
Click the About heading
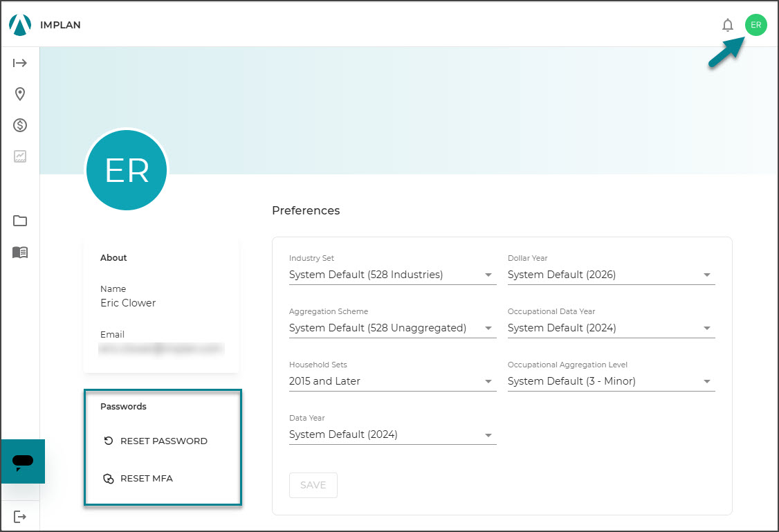click(113, 258)
